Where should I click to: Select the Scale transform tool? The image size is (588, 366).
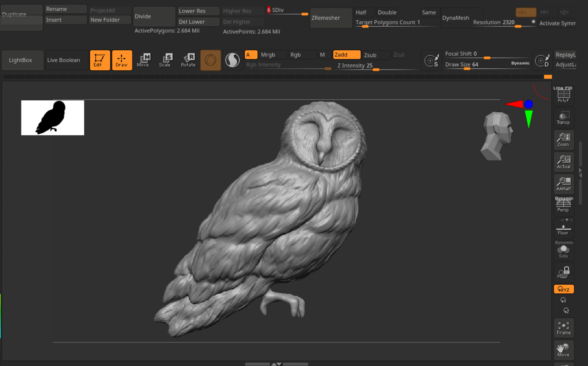pos(165,60)
